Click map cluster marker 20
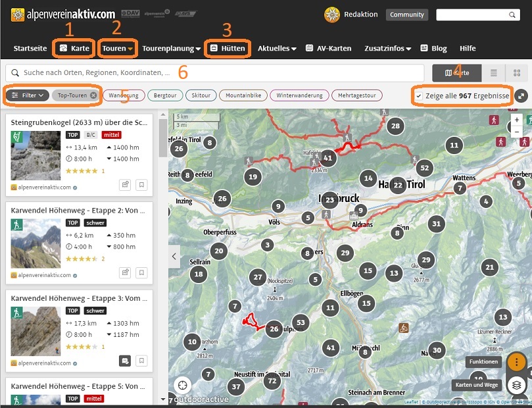Viewport: 532px width, 408px height. pyautogui.click(x=219, y=251)
